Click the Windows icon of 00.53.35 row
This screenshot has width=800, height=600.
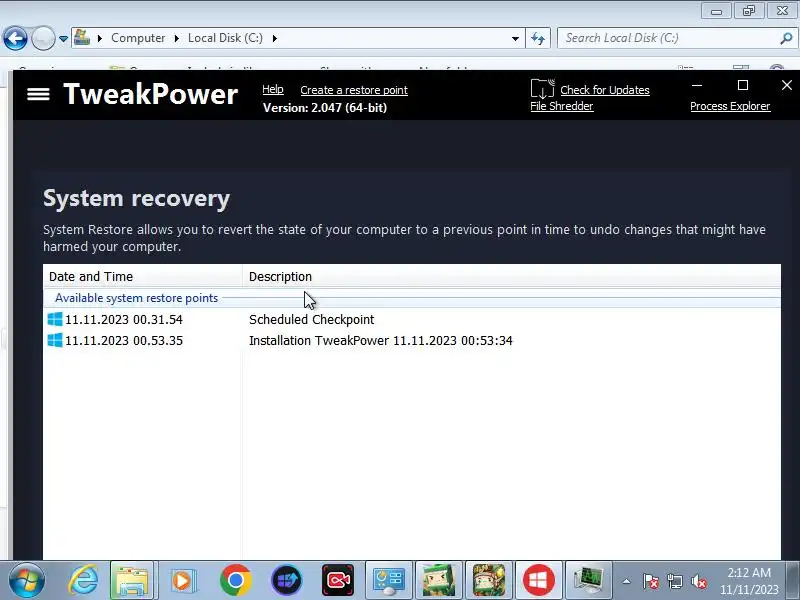click(55, 340)
